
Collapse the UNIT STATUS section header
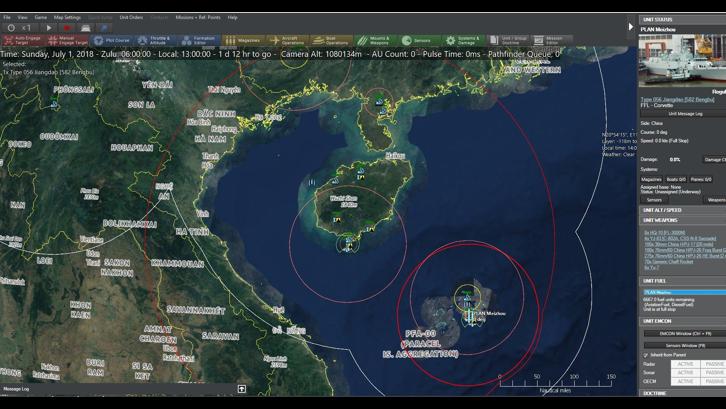pyautogui.click(x=682, y=19)
